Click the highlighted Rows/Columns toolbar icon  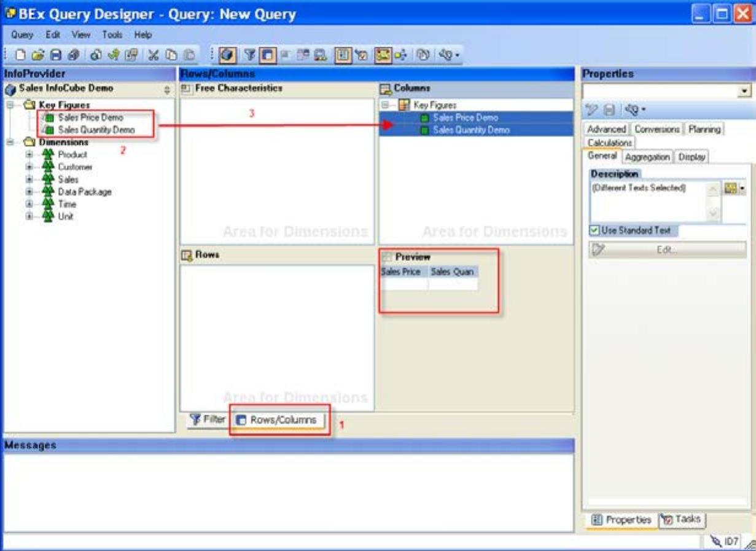267,55
